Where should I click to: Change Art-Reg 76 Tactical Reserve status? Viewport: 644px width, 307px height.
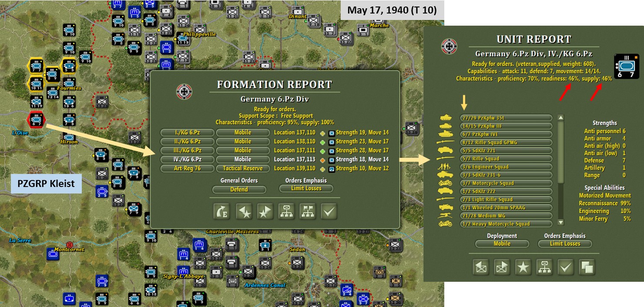[x=243, y=168]
